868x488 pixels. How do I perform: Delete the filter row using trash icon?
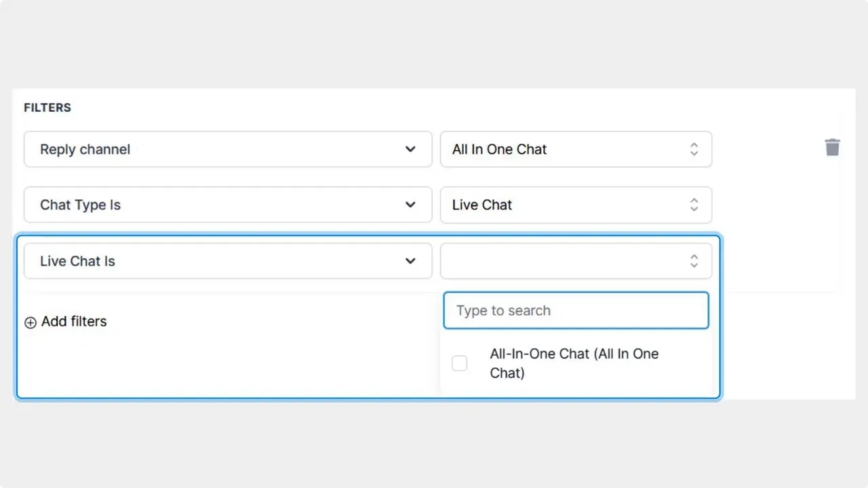point(833,147)
